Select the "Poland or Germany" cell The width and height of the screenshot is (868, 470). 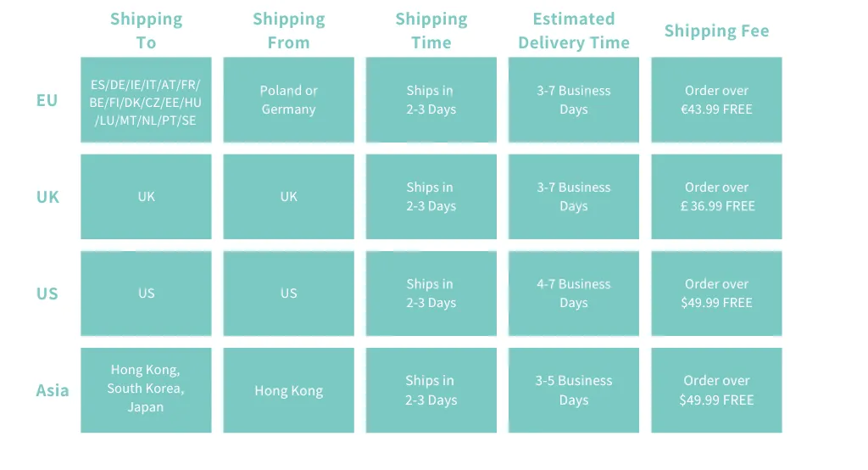point(288,100)
